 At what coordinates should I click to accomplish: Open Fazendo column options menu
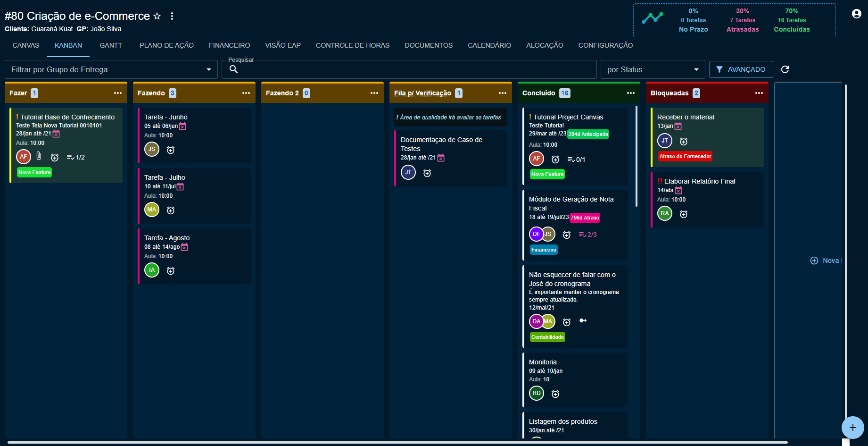246,93
